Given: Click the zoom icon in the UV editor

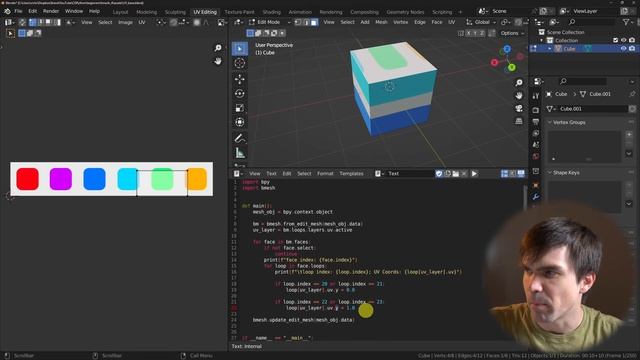Looking at the screenshot, I should [218, 48].
